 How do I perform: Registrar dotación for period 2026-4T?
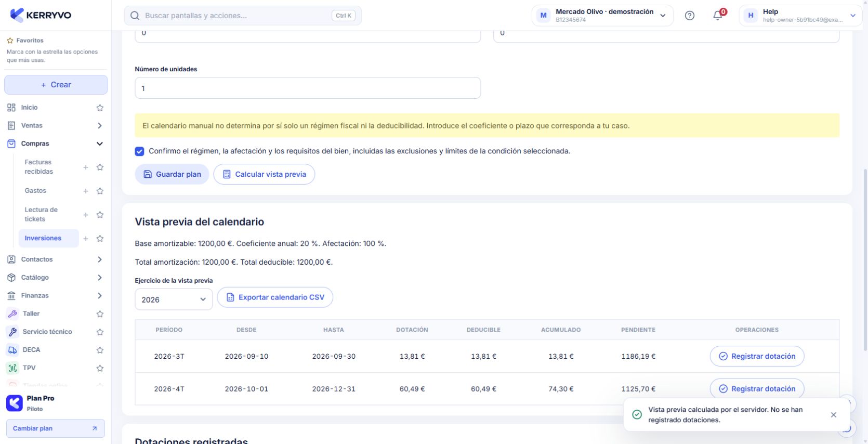point(757,389)
